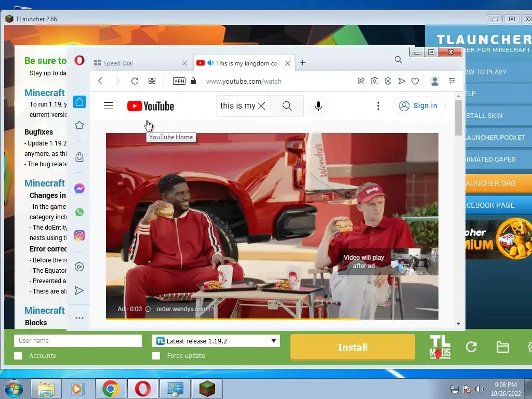This screenshot has width=532, height=399.
Task: Click the taskbar volume speaker icon
Action: [x=479, y=389]
